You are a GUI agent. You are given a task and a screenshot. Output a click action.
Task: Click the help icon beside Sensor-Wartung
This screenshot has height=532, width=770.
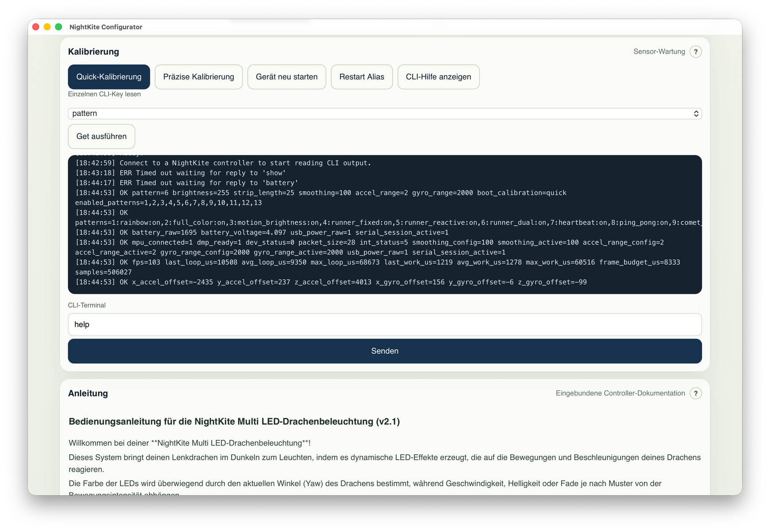(x=696, y=52)
